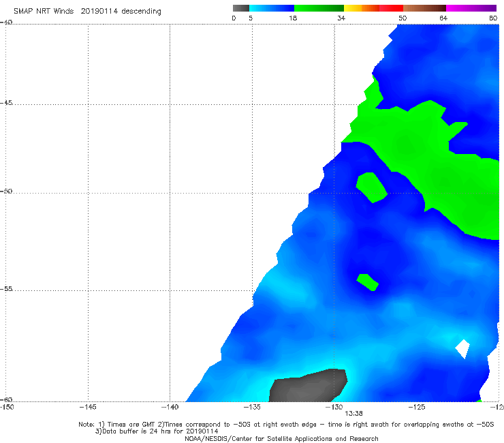
Task: Click the color bar label '50'
Action: [403, 18]
